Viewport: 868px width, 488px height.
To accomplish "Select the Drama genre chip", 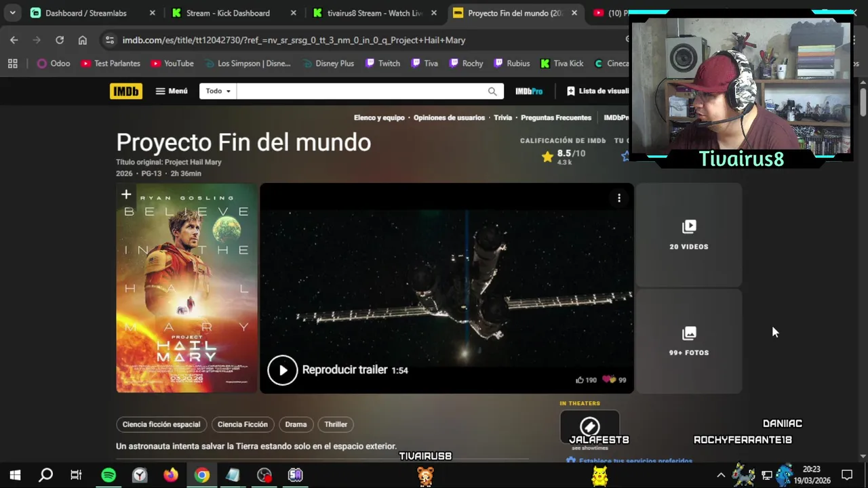I will 296,424.
